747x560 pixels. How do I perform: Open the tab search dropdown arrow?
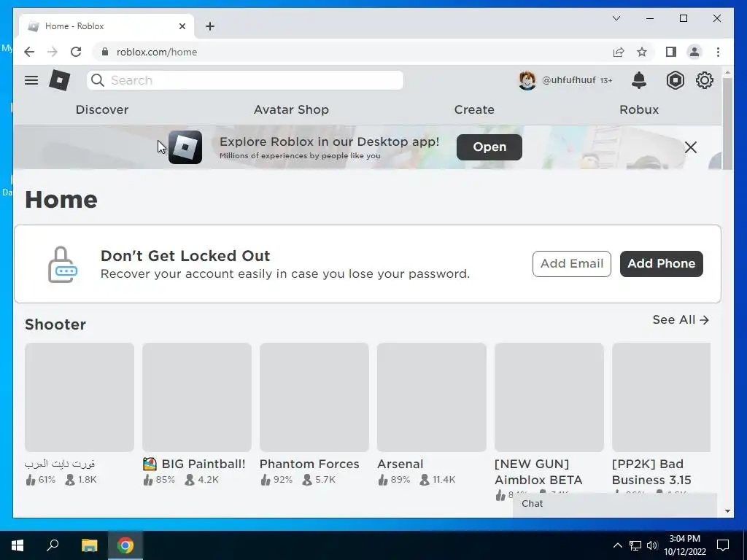pos(616,18)
